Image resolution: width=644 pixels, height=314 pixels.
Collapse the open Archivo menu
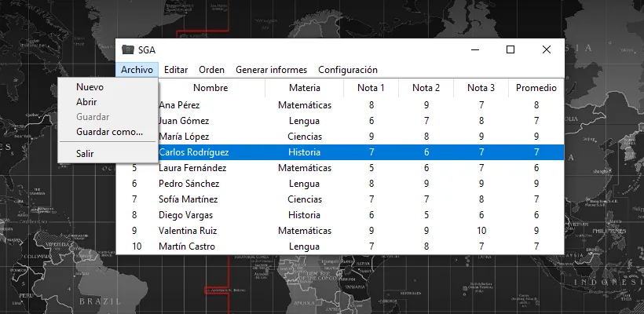(x=137, y=70)
